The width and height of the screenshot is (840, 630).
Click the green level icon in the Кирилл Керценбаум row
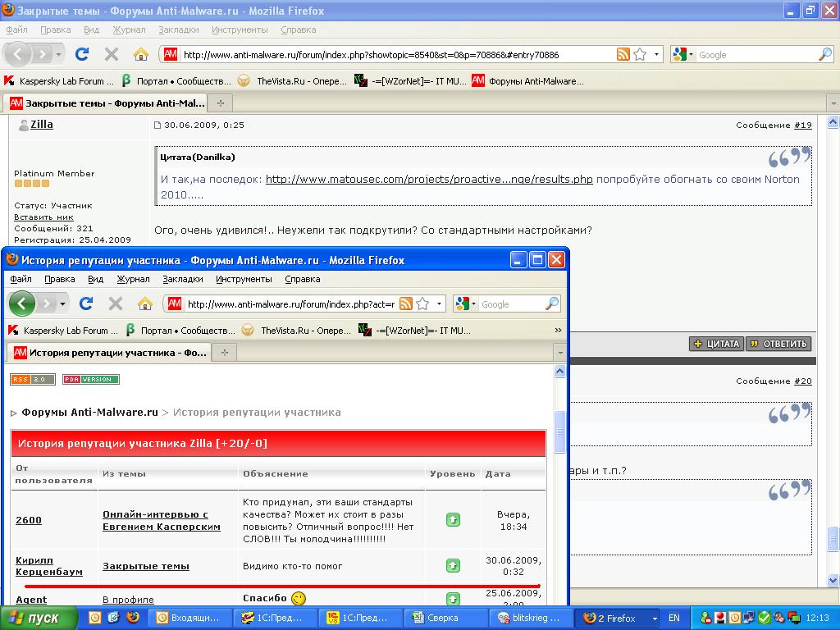coord(453,565)
